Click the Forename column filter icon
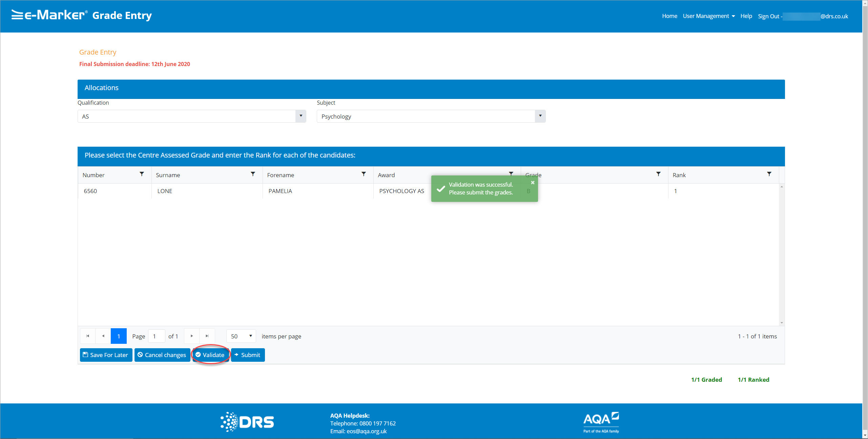The height and width of the screenshot is (439, 868). [364, 174]
